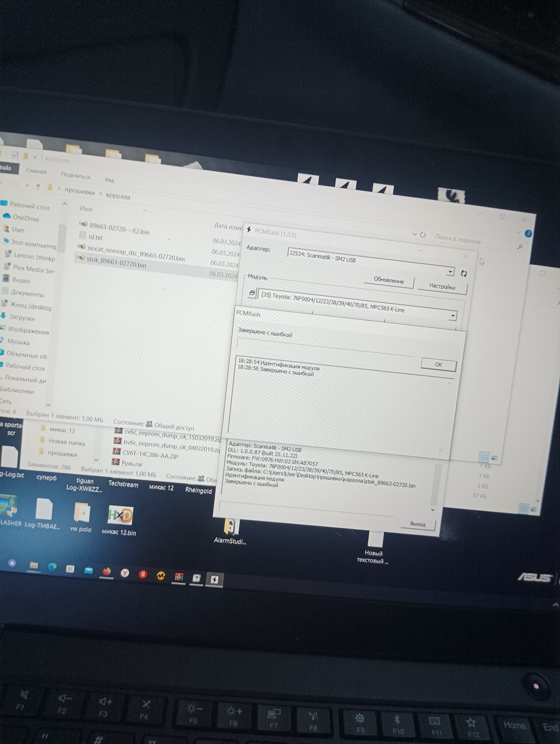The height and width of the screenshot is (744, 560).
Task: Click the Explorer help question mark icon
Action: 528,233
